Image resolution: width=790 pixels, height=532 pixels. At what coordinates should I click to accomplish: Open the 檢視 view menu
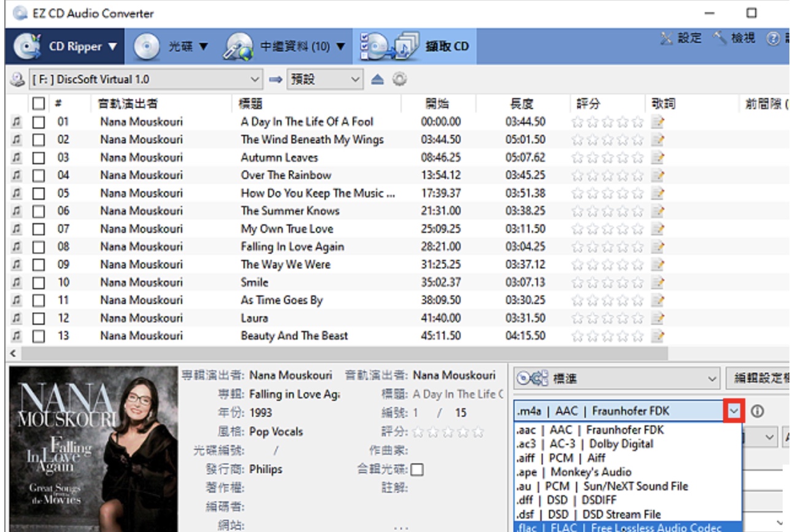click(x=735, y=38)
